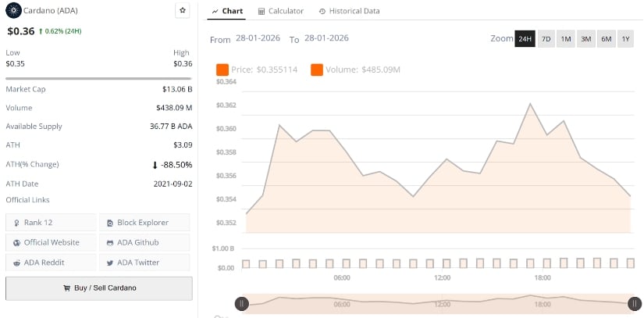Viewport: 644px width, 318px height.
Task: Switch to the Historical Data tab
Action: [x=349, y=11]
